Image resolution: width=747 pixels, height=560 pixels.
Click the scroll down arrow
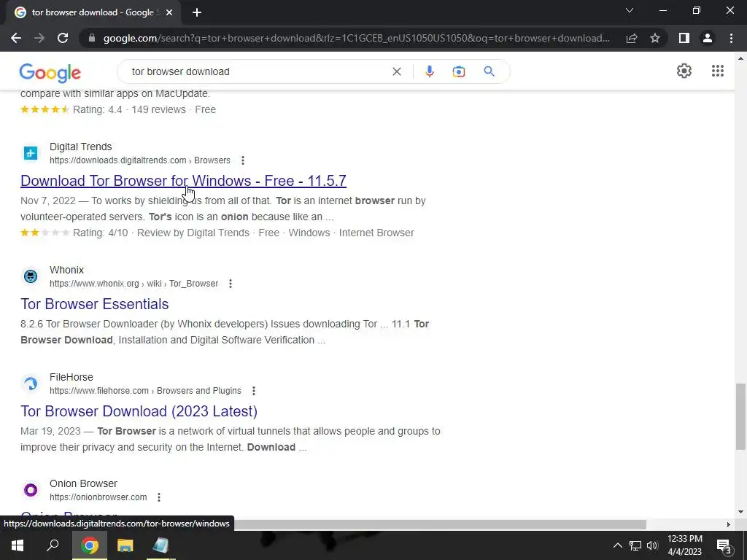click(740, 512)
